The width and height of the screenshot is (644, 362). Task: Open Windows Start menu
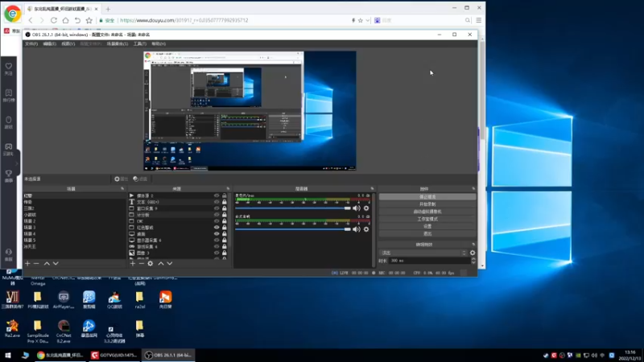(x=8, y=355)
